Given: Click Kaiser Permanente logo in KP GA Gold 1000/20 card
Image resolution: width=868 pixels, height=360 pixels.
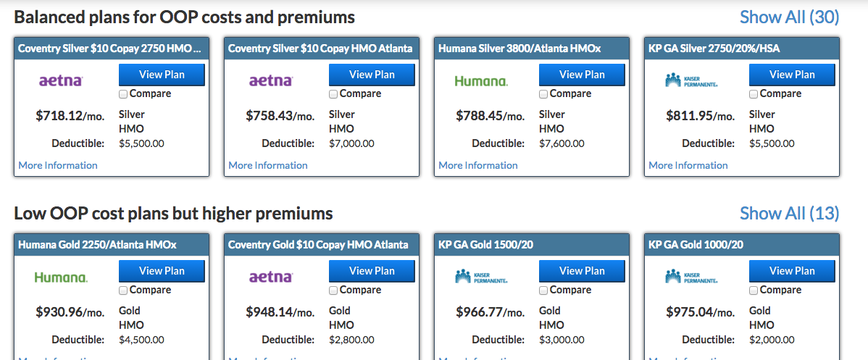Looking at the screenshot, I should click(x=691, y=277).
